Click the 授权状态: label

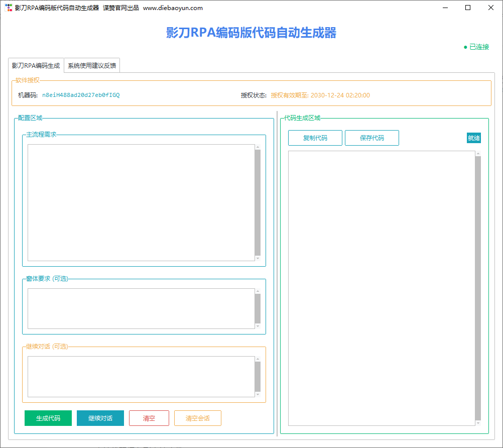point(254,95)
